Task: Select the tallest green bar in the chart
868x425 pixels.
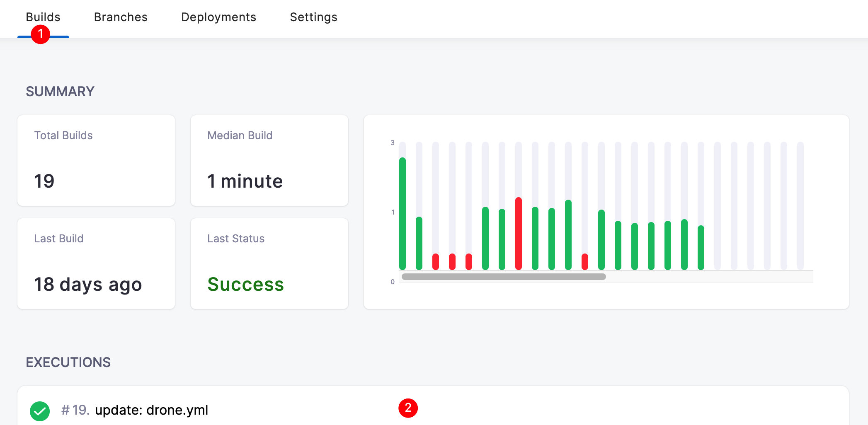Action: (402, 213)
